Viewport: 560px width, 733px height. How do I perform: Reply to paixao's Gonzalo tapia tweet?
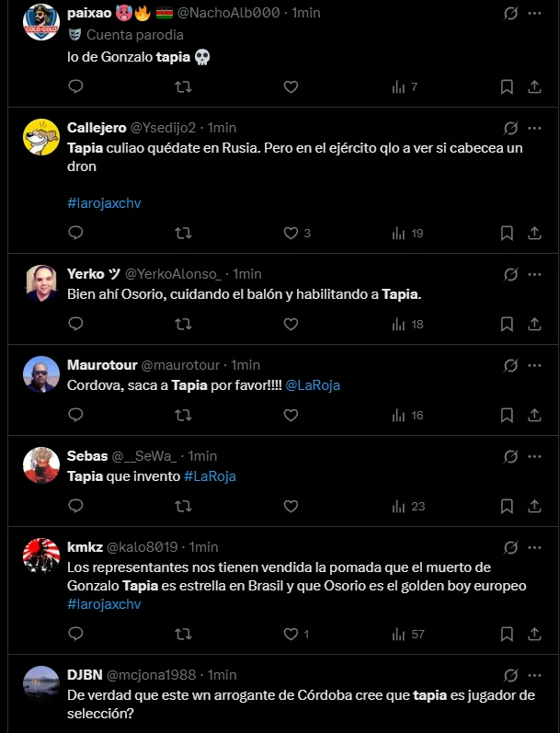tap(76, 87)
